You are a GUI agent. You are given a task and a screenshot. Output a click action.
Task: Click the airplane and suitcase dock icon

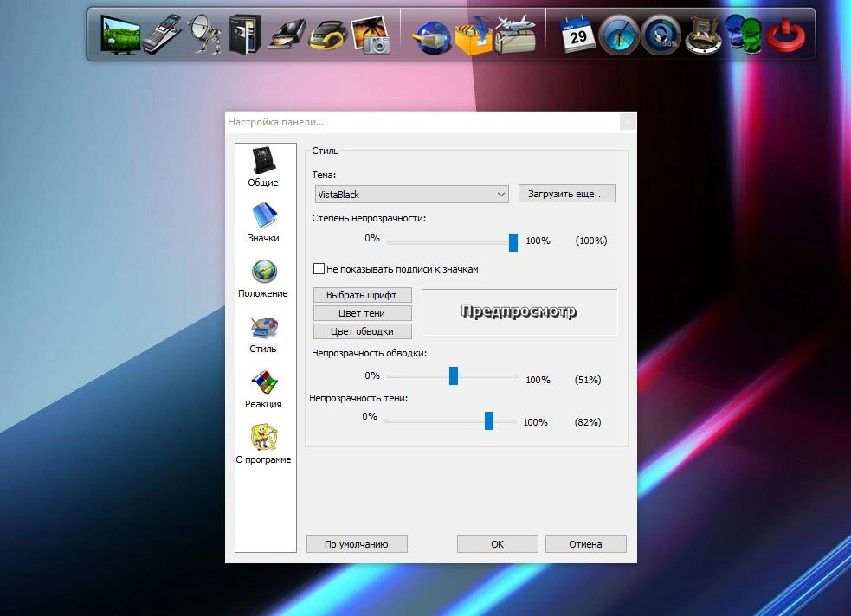pyautogui.click(x=514, y=35)
